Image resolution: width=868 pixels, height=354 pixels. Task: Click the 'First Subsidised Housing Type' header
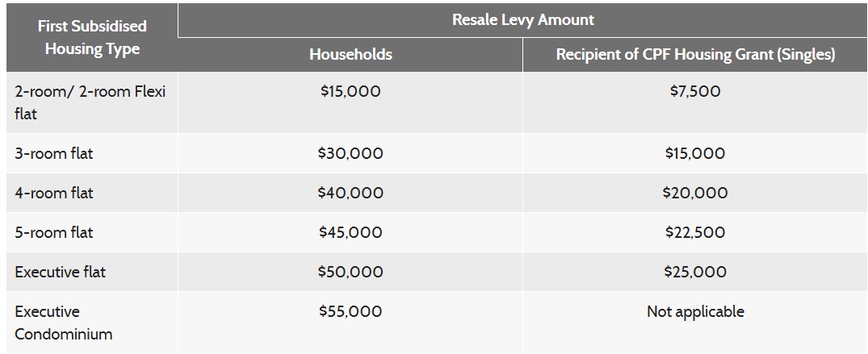[92, 38]
